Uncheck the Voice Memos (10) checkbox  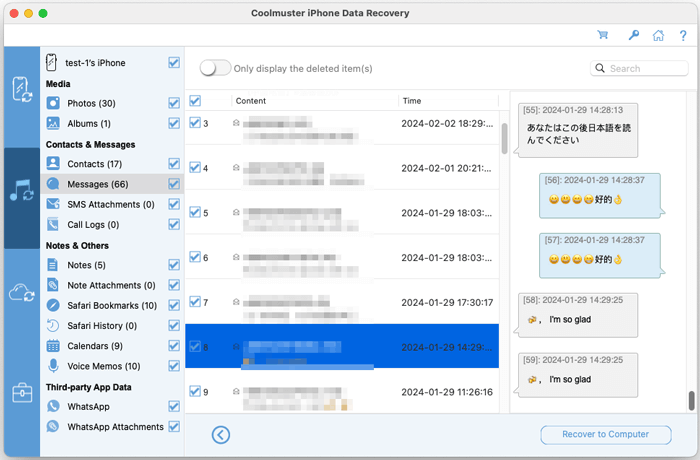pyautogui.click(x=174, y=366)
